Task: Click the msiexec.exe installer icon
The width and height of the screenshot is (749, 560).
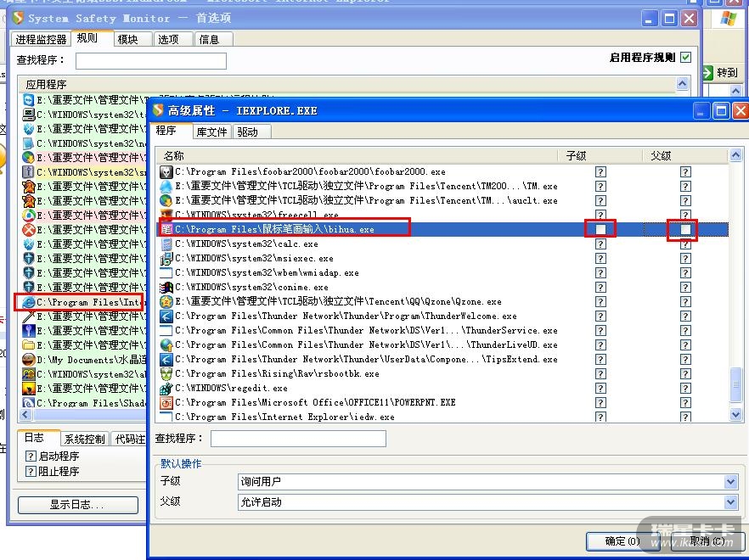Action: (x=166, y=258)
